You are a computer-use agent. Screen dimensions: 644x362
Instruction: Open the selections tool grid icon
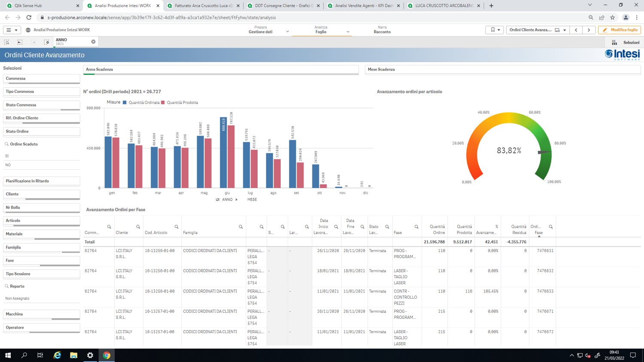[x=614, y=43]
